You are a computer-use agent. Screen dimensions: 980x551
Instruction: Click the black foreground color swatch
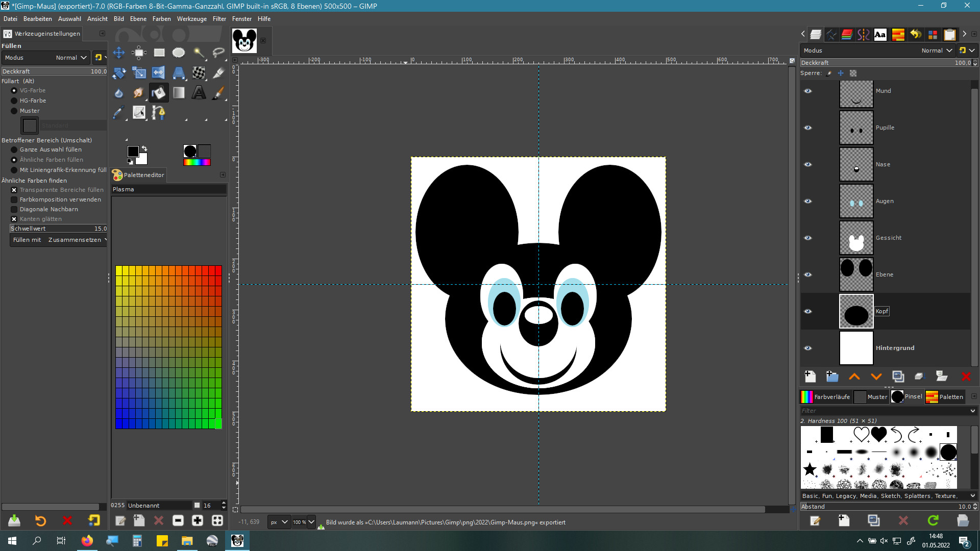(x=133, y=151)
